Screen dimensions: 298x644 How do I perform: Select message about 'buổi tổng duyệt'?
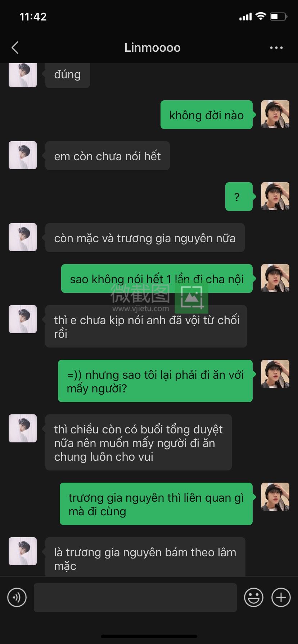[x=138, y=442]
